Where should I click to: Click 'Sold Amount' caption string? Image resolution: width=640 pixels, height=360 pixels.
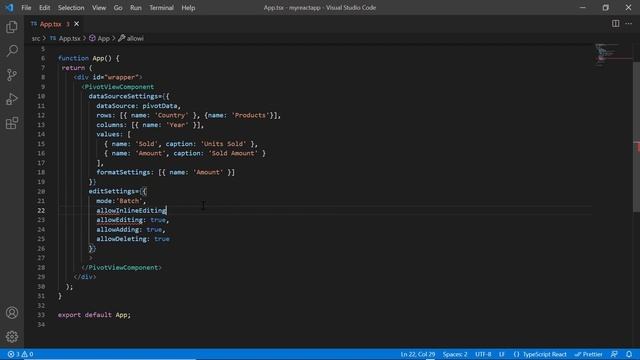pyautogui.click(x=233, y=153)
